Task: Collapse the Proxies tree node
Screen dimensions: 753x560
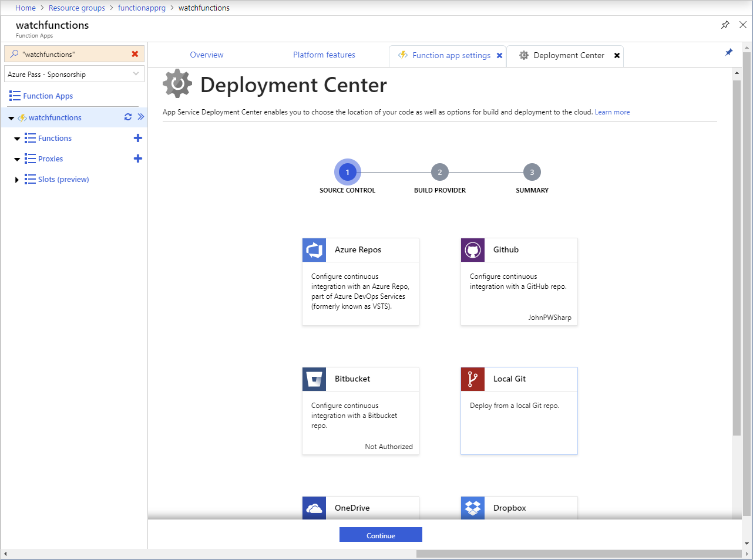Action: (x=17, y=160)
